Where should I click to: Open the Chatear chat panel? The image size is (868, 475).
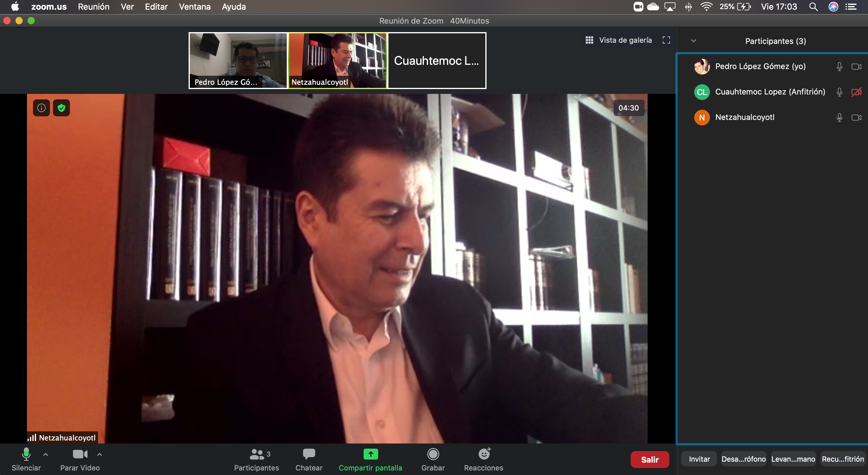309,460
